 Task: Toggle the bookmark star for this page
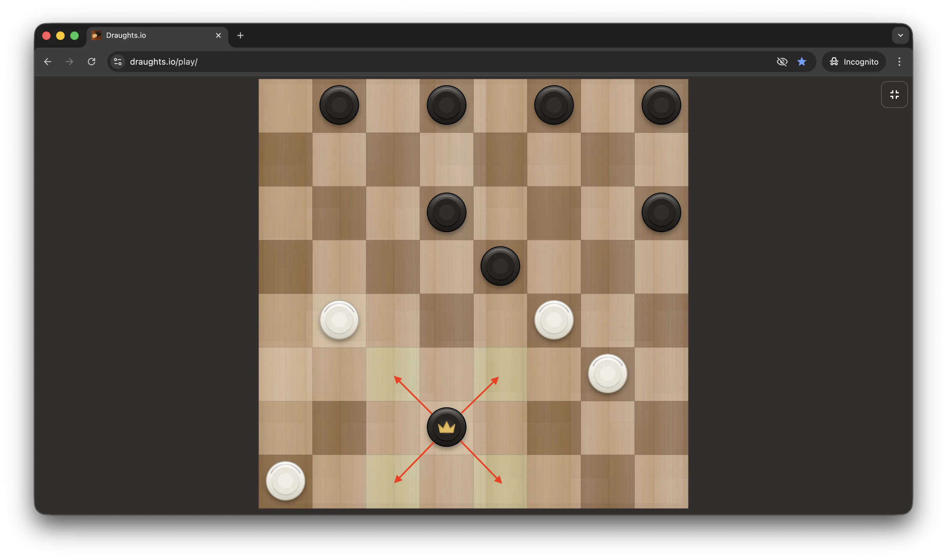point(802,62)
